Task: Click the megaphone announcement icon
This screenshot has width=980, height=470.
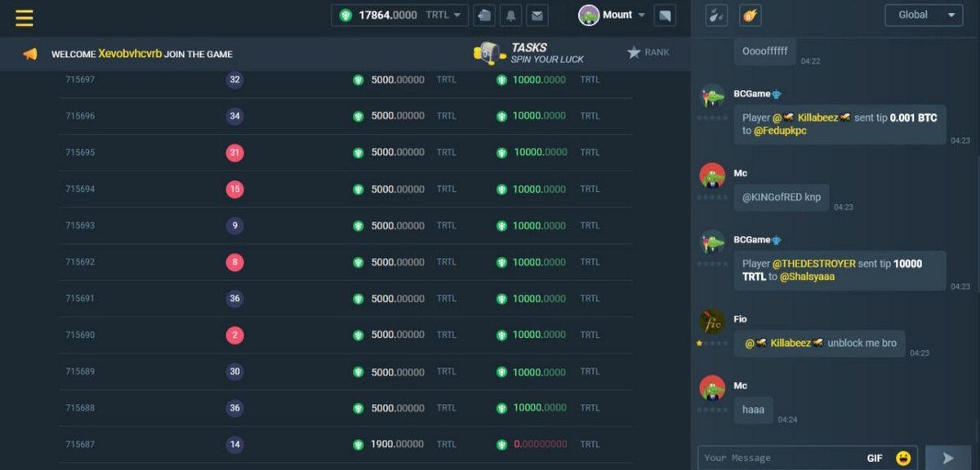Action: click(x=30, y=54)
